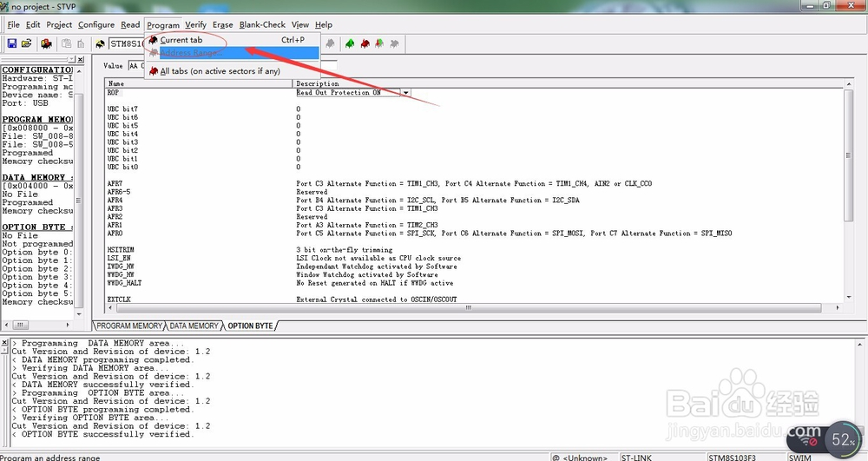Choose Current tab from Program menu
This screenshot has width=868, height=461.
click(x=232, y=40)
